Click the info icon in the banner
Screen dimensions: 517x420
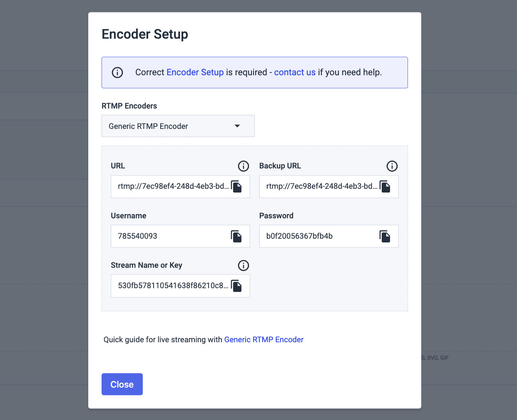pyautogui.click(x=117, y=72)
